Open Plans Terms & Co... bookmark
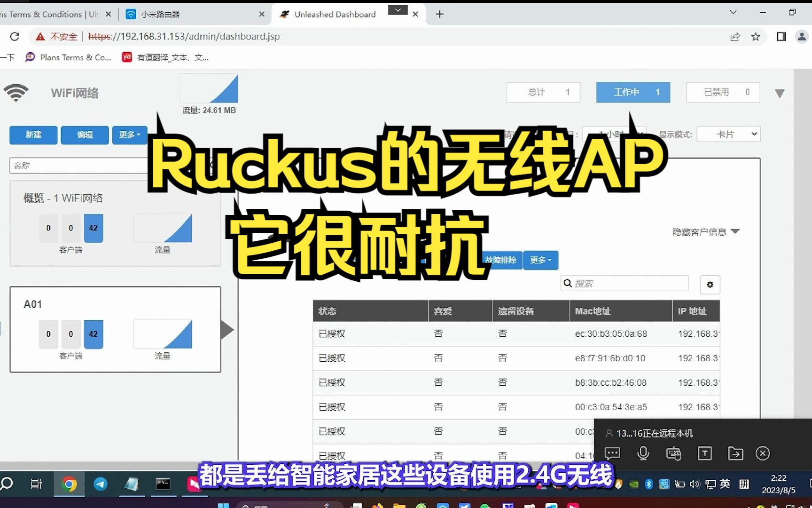Viewport: 812px width, 508px height. pyautogui.click(x=69, y=57)
